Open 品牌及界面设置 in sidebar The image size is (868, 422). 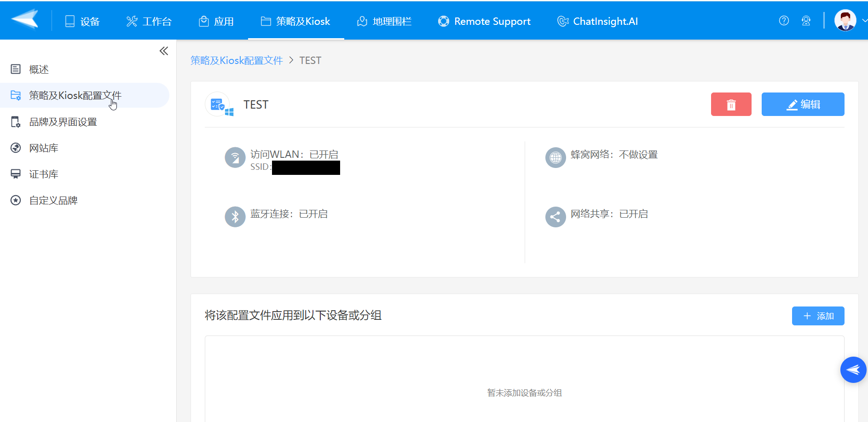coord(85,122)
